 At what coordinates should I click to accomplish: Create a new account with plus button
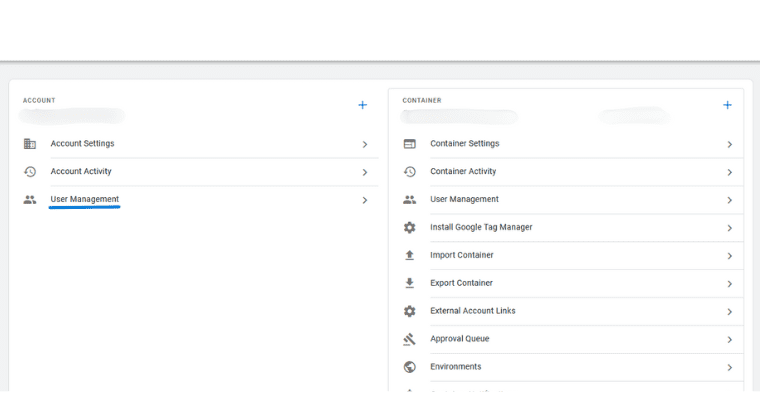click(362, 105)
